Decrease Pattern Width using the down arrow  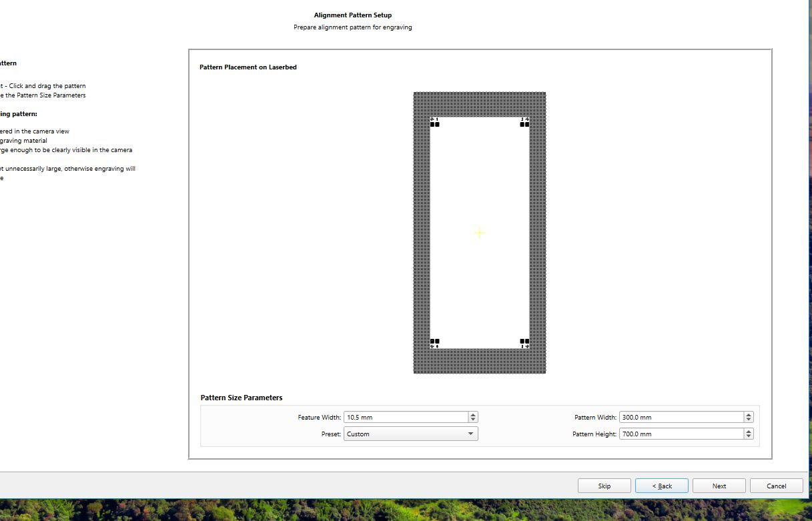(x=749, y=420)
